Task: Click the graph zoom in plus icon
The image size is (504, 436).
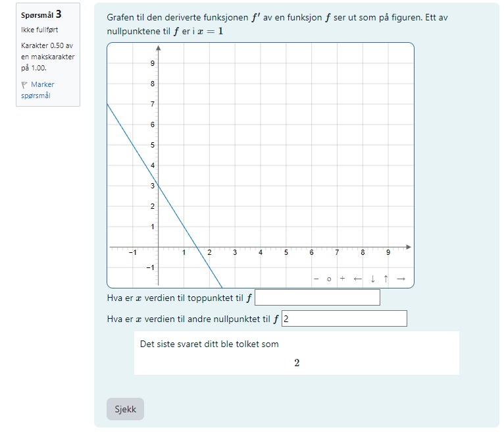Action: point(342,279)
